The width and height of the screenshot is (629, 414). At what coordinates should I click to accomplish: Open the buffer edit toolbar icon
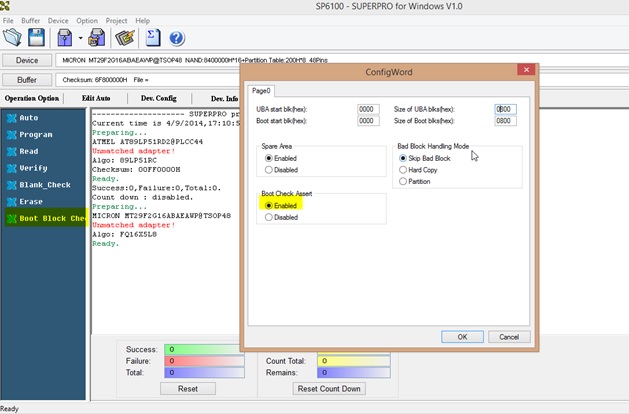[x=125, y=38]
